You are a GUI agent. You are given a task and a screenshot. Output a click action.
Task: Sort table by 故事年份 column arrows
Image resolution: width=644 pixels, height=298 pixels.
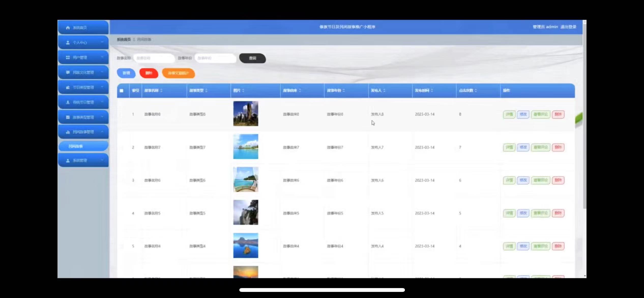(x=344, y=90)
